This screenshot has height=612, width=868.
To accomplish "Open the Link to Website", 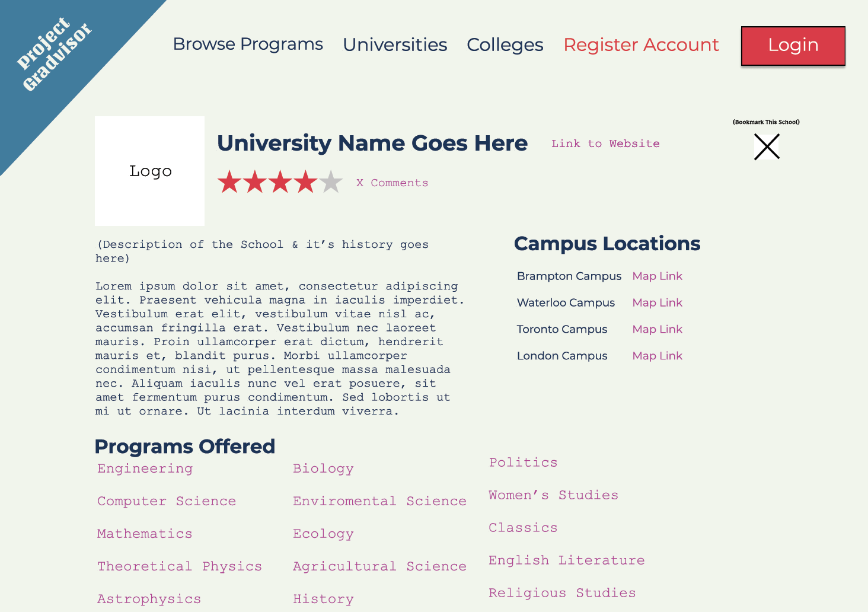I will pyautogui.click(x=605, y=144).
